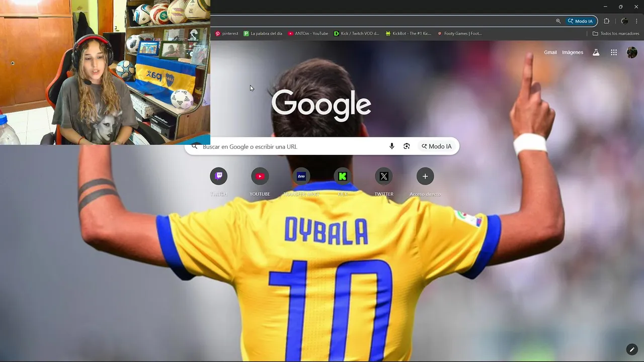Open La palabra del día bookmark
This screenshot has width=644, height=362.
(x=263, y=34)
